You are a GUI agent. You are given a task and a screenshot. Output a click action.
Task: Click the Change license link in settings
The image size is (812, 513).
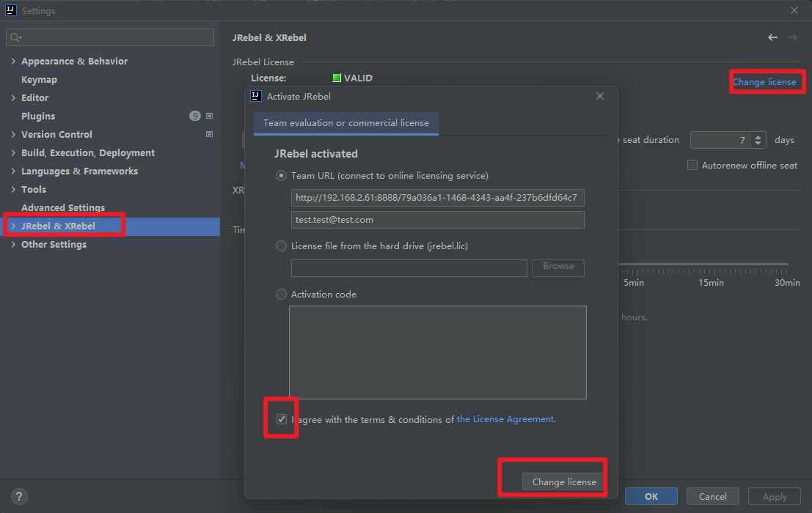(764, 81)
